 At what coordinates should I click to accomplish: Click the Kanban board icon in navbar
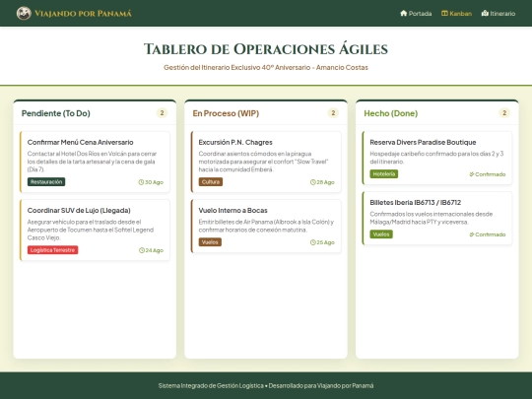point(444,13)
